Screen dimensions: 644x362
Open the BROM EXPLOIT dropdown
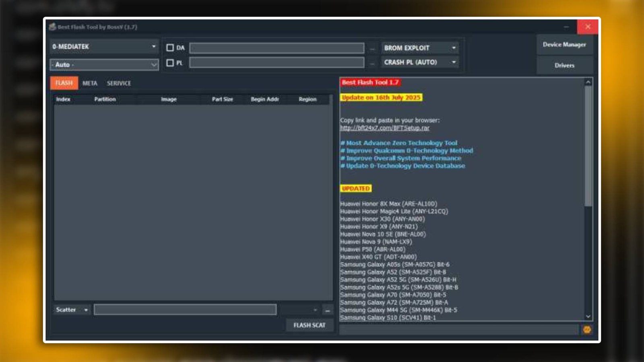(454, 47)
